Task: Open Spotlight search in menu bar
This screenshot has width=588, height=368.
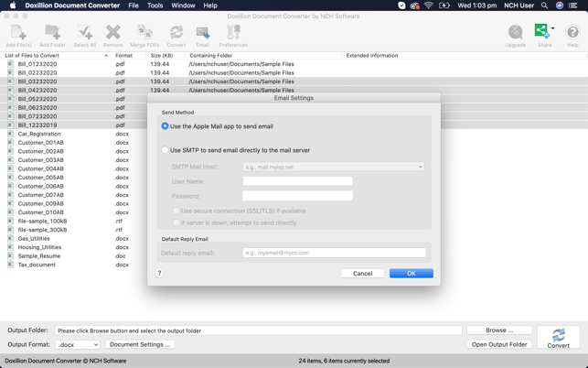Action: [544, 5]
